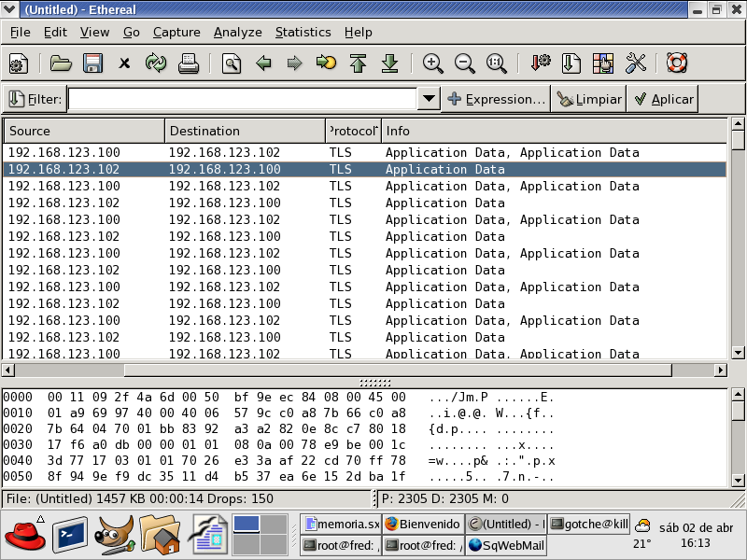Viewport: 747px width, 560px height.
Task: Zoom in on the packet text
Action: point(433,63)
